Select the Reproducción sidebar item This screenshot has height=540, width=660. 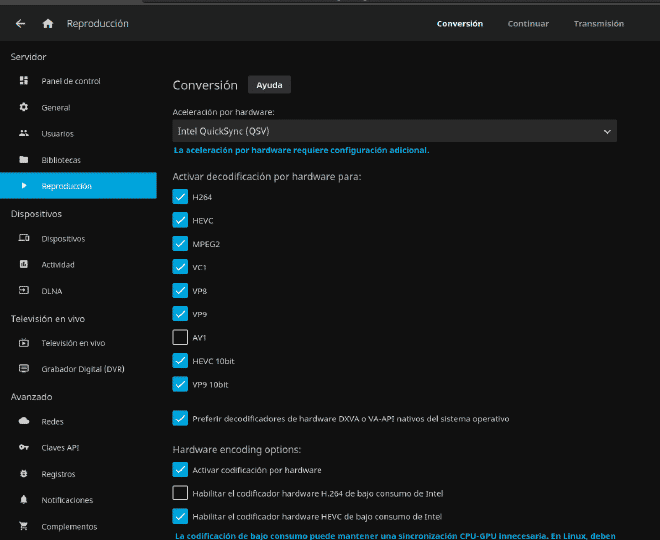click(x=78, y=185)
